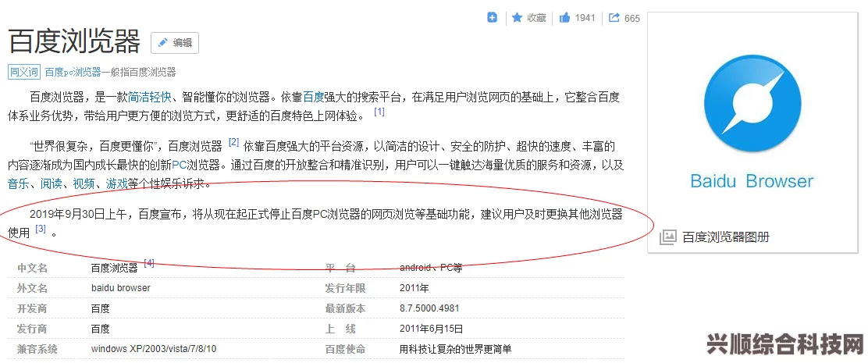Click the value windows XP/2003/vista/7/8/10

coord(154,349)
